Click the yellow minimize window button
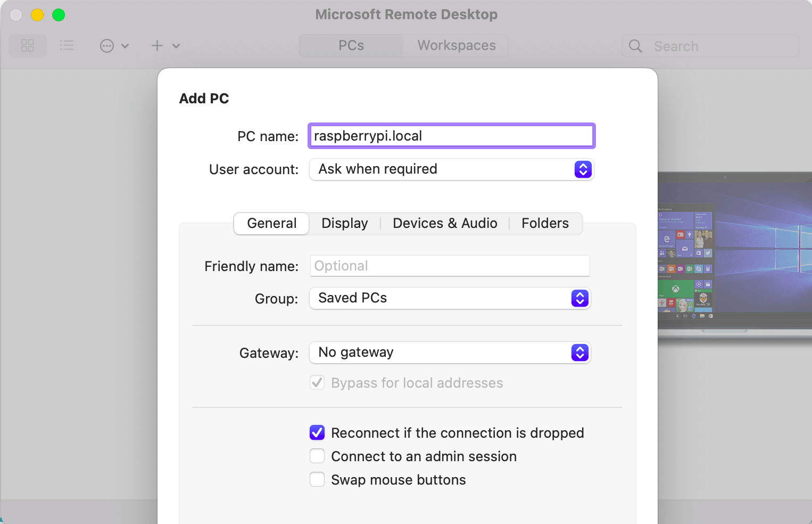Image resolution: width=812 pixels, height=524 pixels. 37,15
